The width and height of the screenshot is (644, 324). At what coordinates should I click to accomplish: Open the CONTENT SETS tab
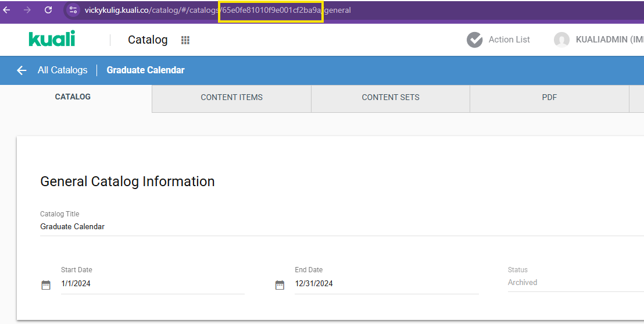click(391, 98)
